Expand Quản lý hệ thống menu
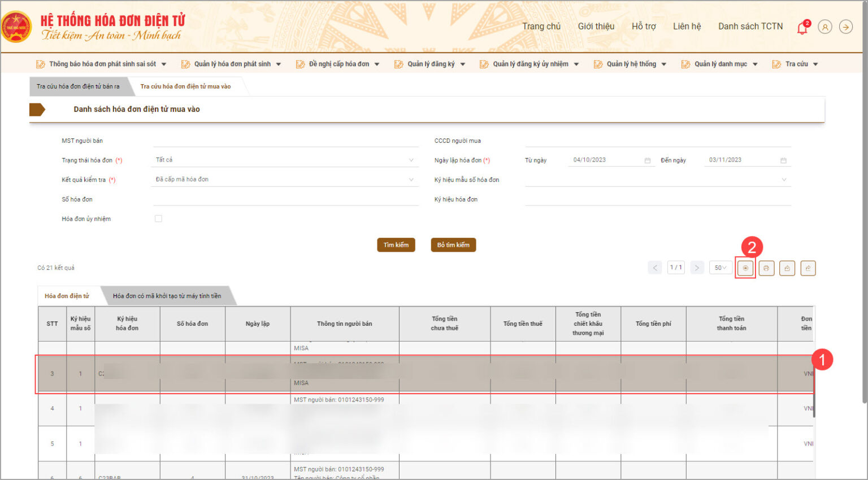This screenshot has width=868, height=480. [664, 64]
